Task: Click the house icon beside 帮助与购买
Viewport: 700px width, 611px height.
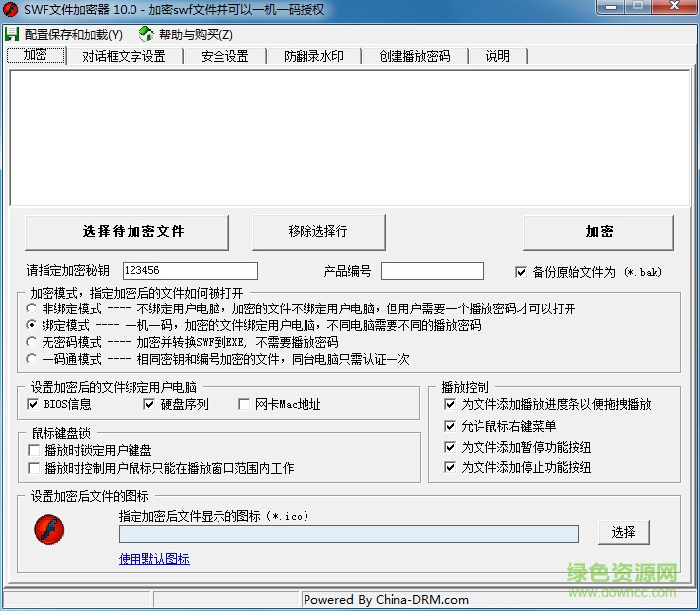Action: coord(146,35)
